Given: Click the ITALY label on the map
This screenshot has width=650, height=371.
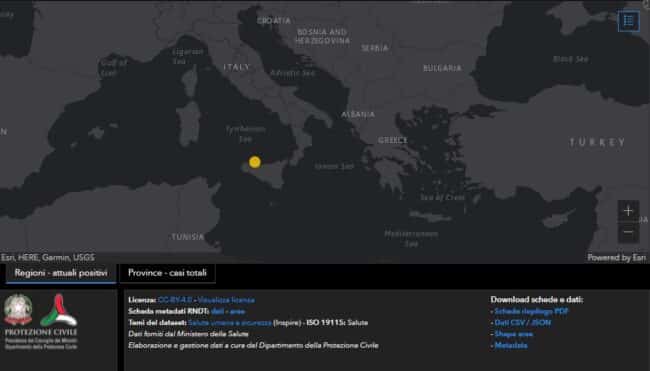Looking at the screenshot, I should 236,67.
